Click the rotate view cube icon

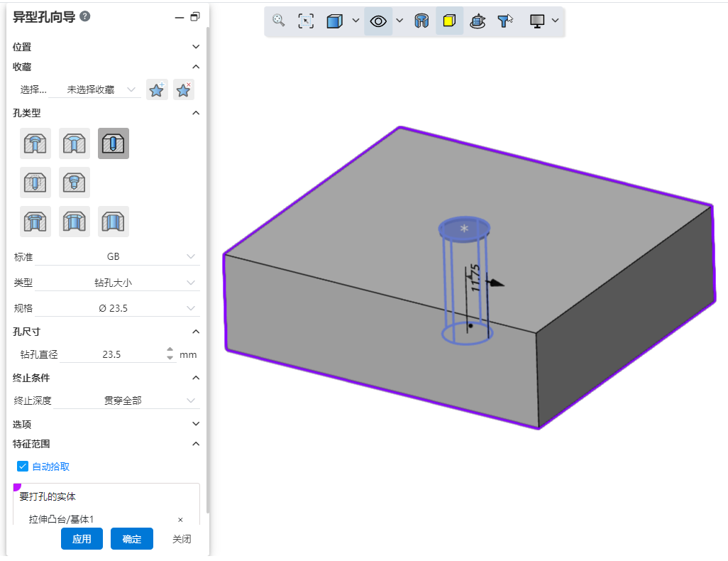478,21
